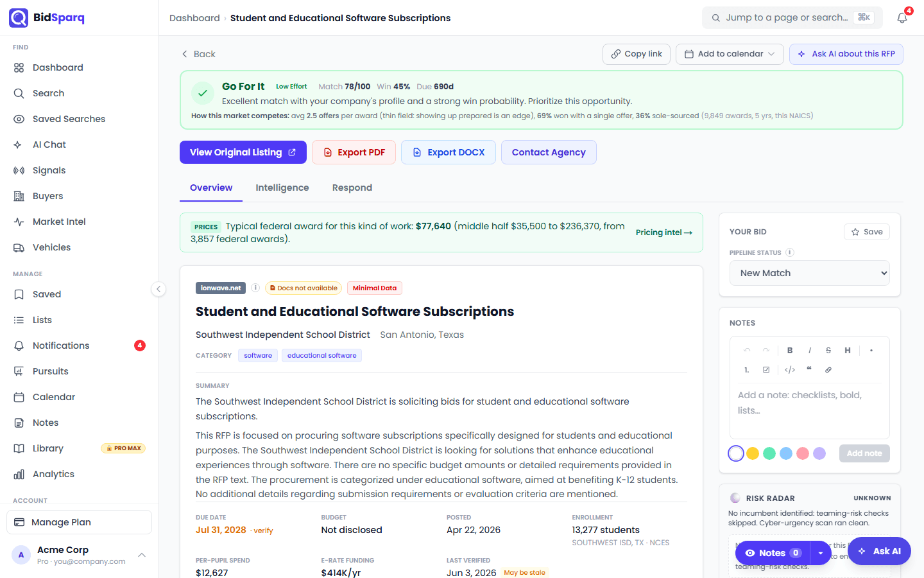This screenshot has width=924, height=578.
Task: Insert numbered list in notes editor
Action: click(x=747, y=370)
